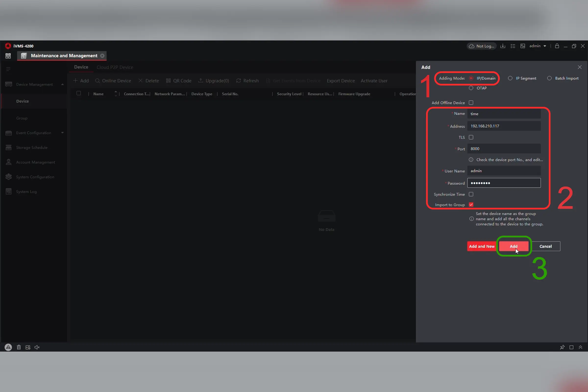Screen dimensions: 588x392
Task: Toggle the mute speaker icon
Action: tap(37, 347)
